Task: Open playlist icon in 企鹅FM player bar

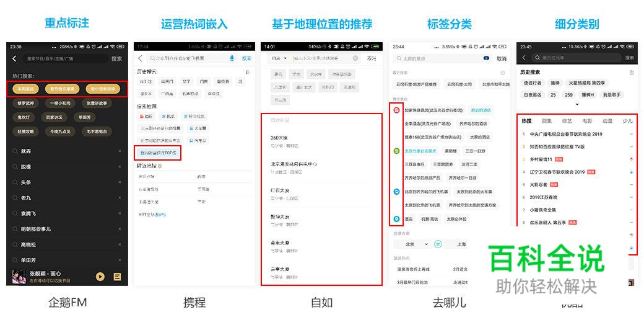Action: pyautogui.click(x=117, y=277)
